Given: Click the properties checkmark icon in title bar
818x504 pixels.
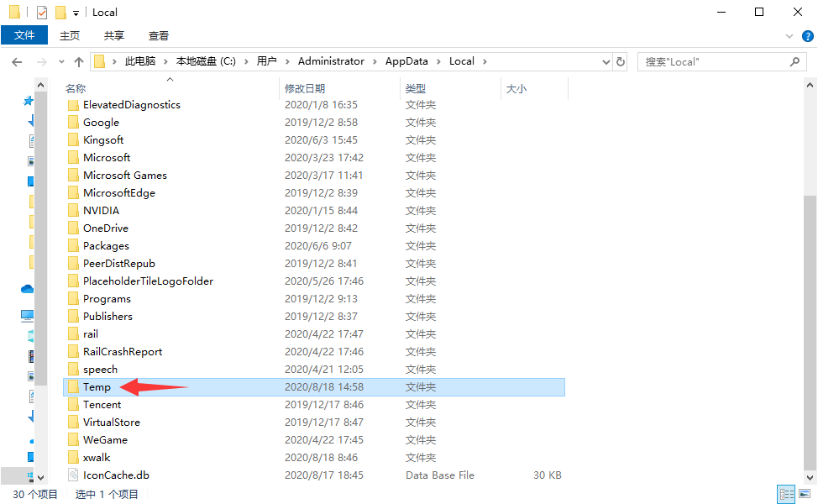Looking at the screenshot, I should pos(42,12).
